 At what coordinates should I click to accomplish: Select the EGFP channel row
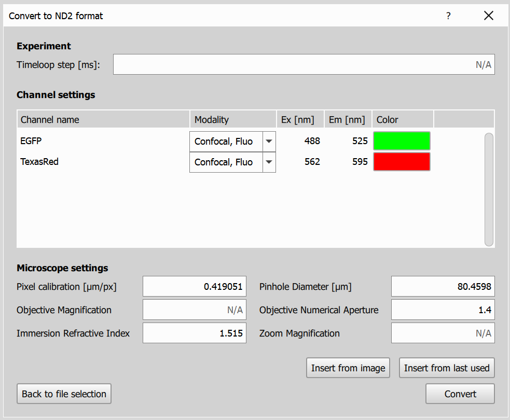coord(78,141)
